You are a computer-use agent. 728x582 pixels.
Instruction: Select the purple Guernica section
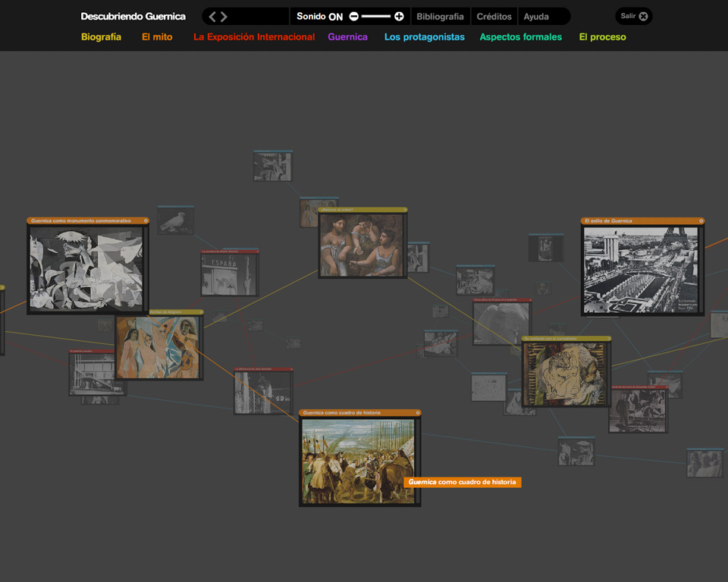click(x=348, y=37)
